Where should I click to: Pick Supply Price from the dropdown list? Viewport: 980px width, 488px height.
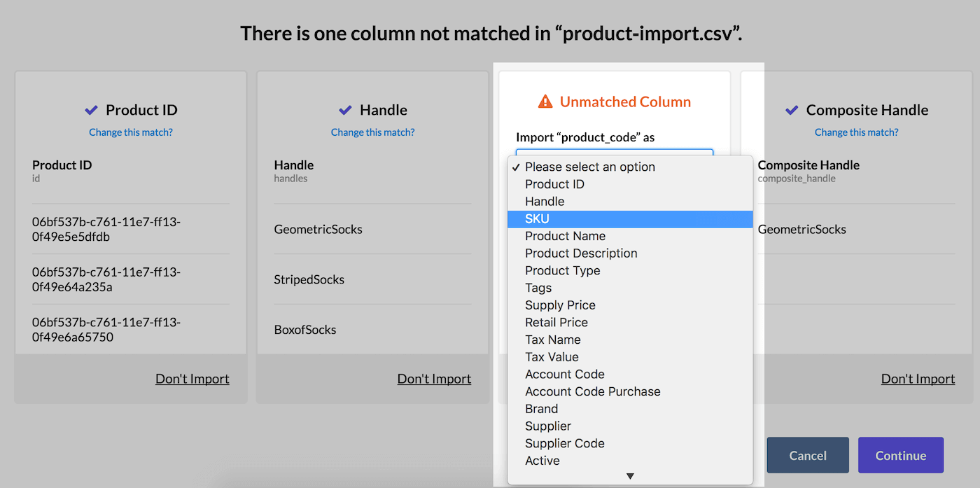coord(560,305)
